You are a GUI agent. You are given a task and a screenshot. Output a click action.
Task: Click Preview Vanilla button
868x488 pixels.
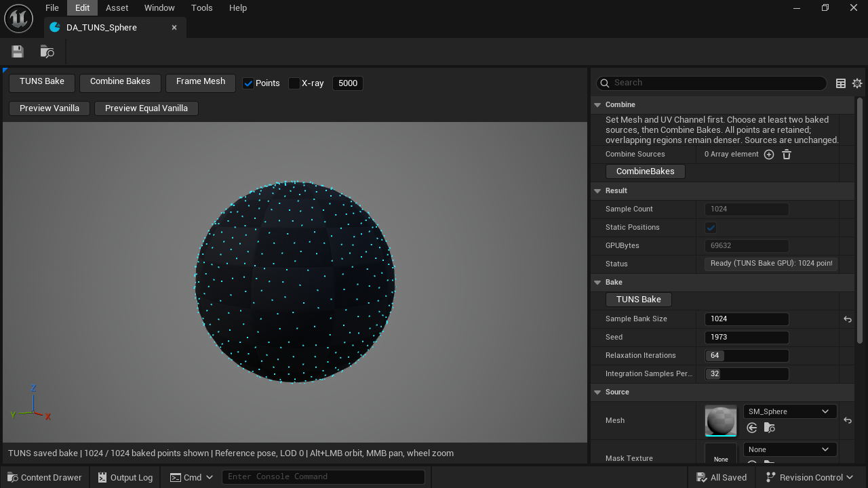point(50,108)
